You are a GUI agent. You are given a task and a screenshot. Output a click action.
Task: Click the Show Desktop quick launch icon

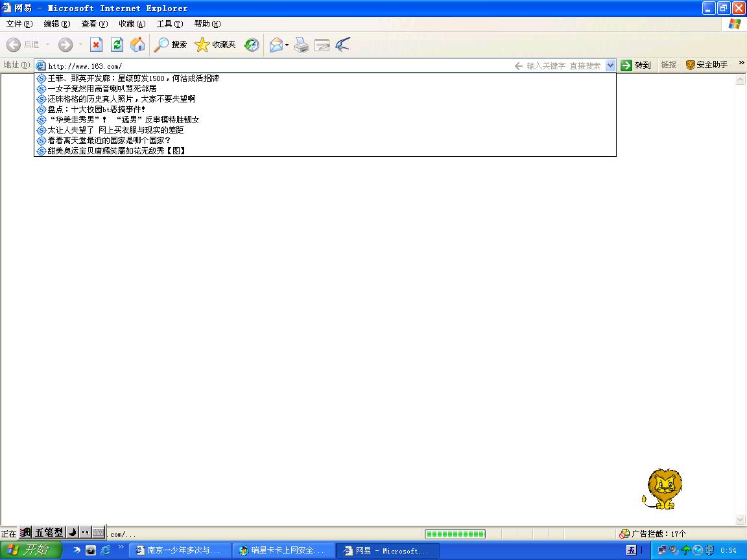(91, 550)
